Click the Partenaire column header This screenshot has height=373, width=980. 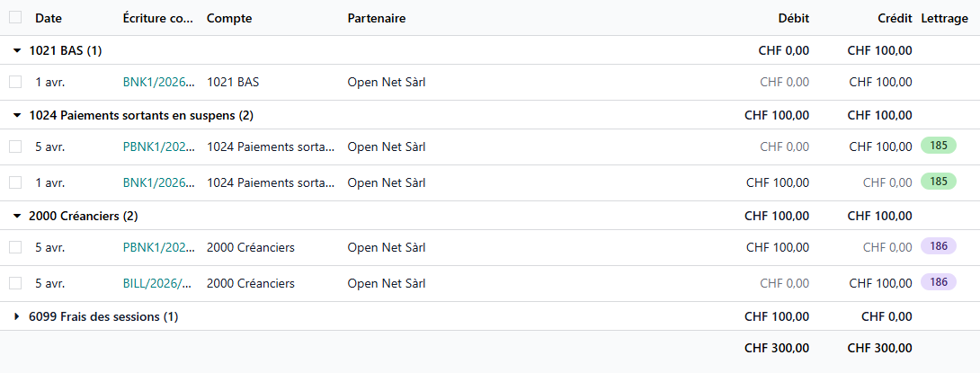pos(377,18)
